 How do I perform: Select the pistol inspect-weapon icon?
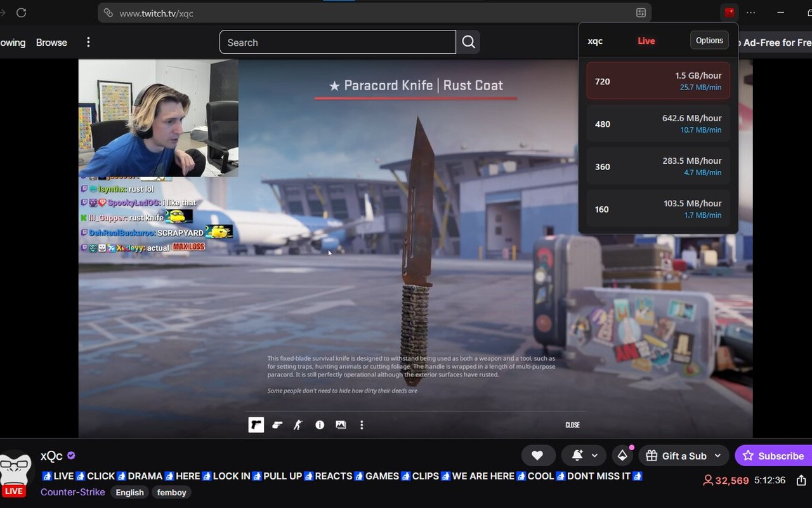tap(256, 425)
